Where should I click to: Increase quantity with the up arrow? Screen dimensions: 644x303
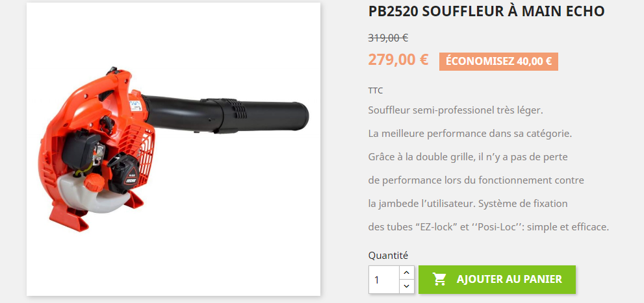tap(406, 273)
